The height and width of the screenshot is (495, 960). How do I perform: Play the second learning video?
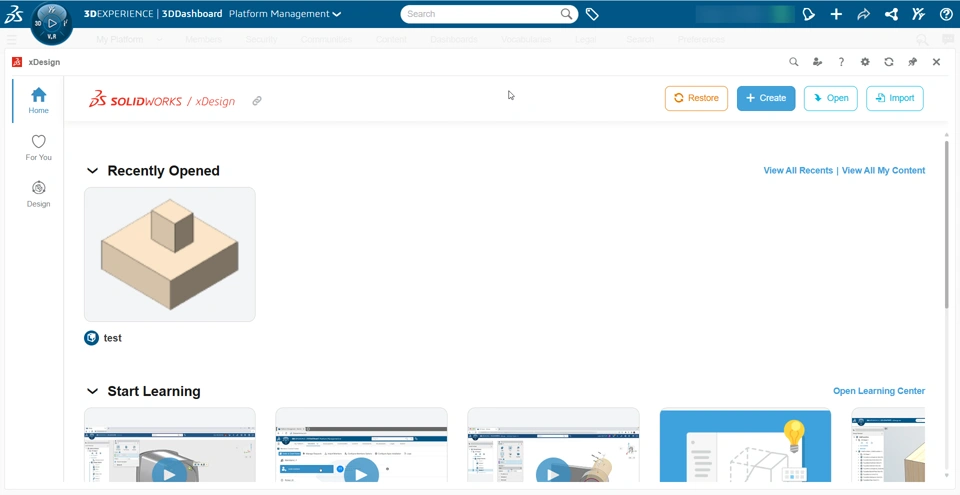click(x=361, y=474)
